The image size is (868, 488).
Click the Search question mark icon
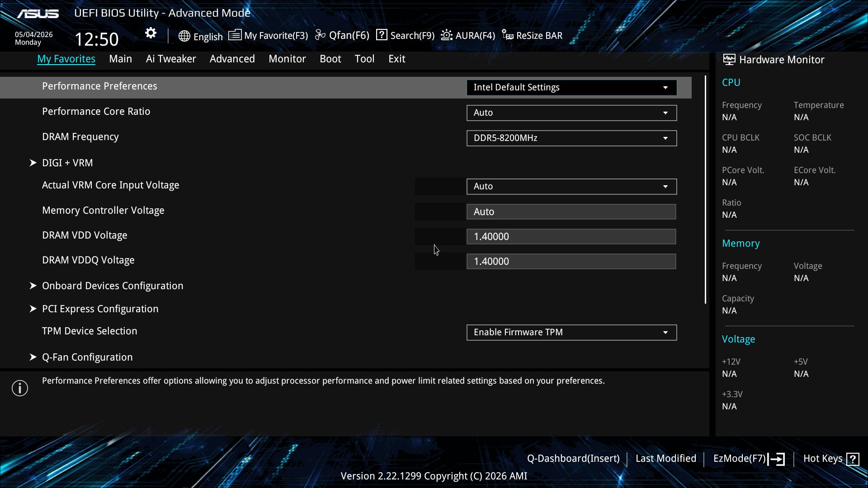coord(382,35)
